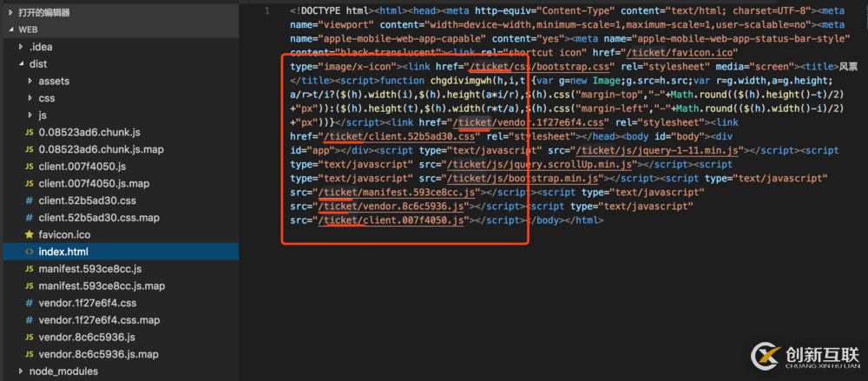This screenshot has height=381, width=868.
Task: Click JS icon of 0.08523ad6.chunk.js
Action: [30, 133]
